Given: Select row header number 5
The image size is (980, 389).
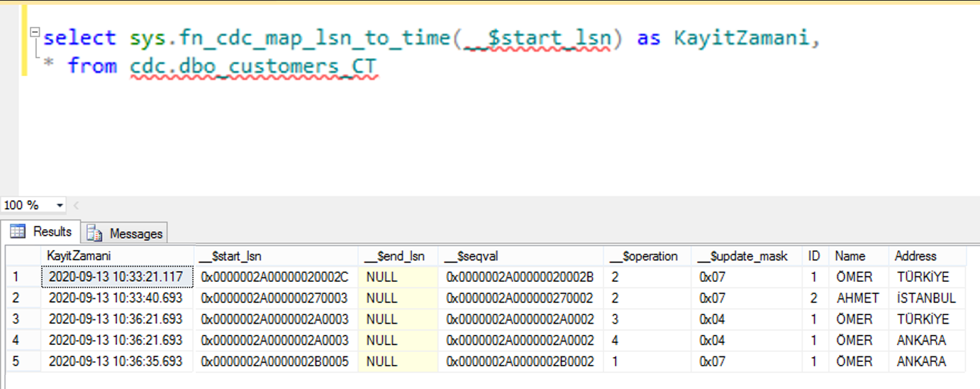Looking at the screenshot, I should point(23,362).
